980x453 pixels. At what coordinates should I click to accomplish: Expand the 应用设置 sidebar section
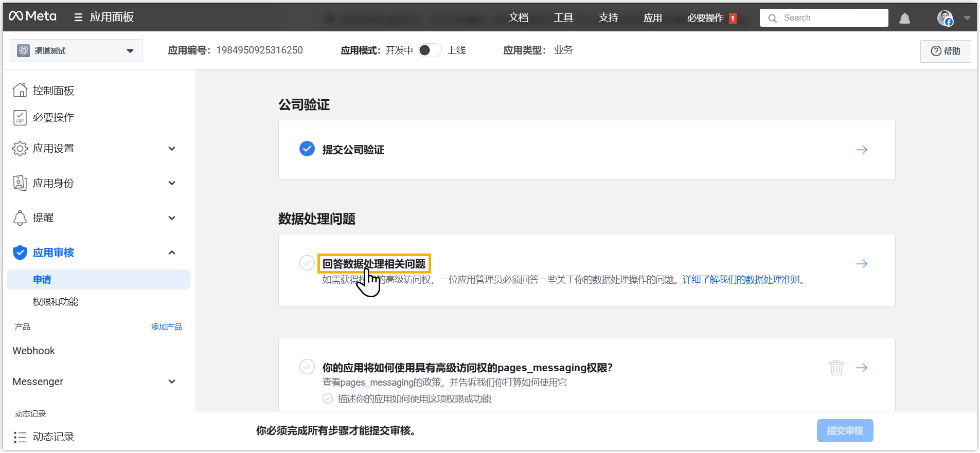coord(94,149)
